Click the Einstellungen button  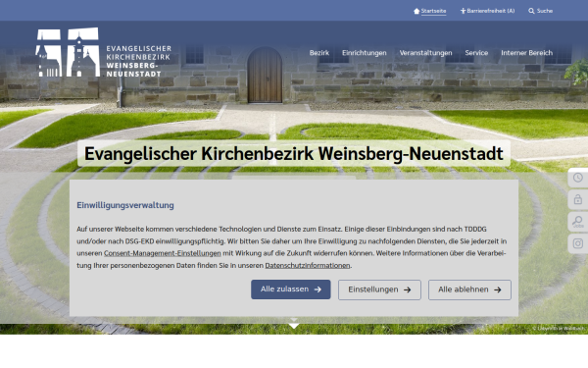click(x=379, y=289)
